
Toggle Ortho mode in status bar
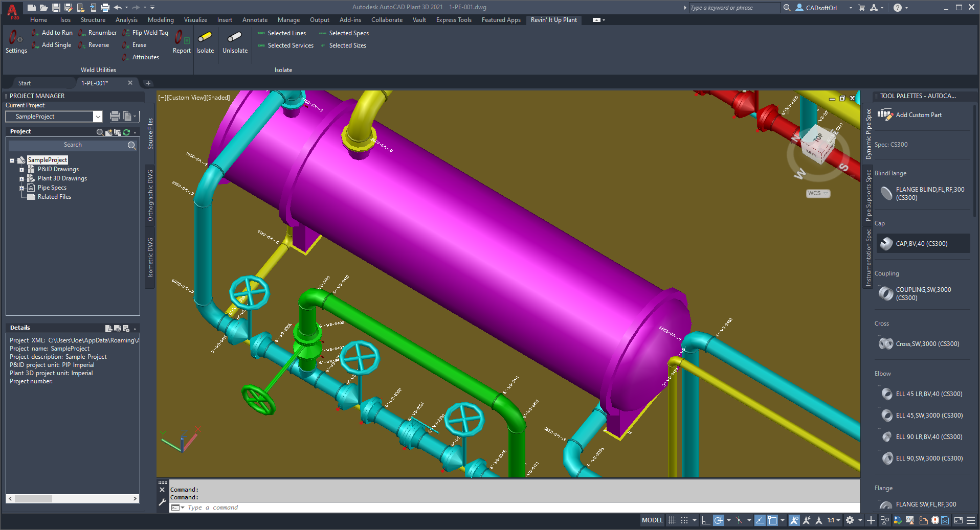point(706,520)
